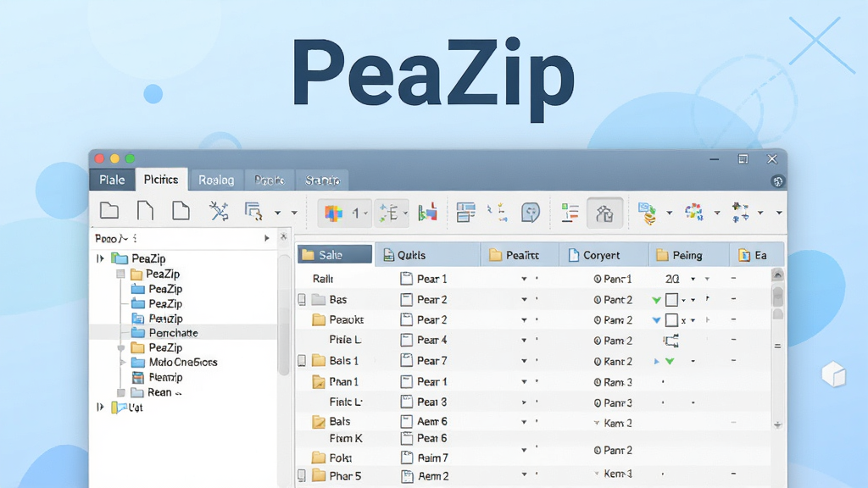Select the Plenrrip item in the tree
Screen dimensions: 868x488
click(x=165, y=377)
